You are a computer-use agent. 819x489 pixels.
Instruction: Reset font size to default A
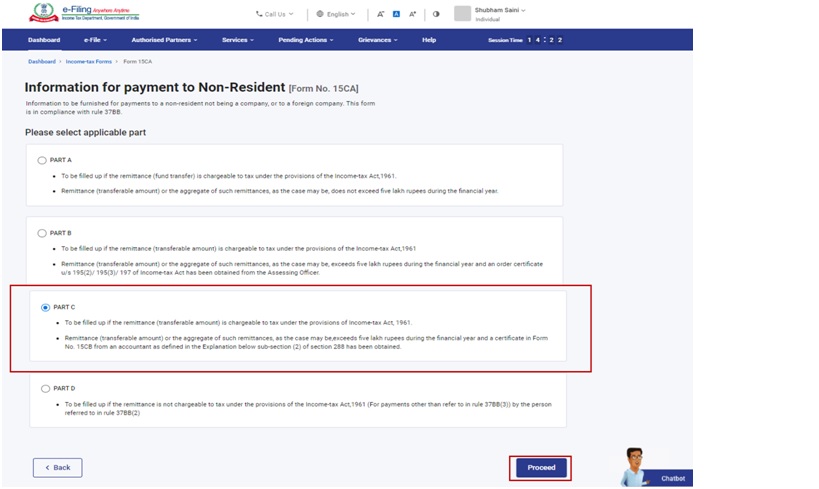(x=396, y=14)
